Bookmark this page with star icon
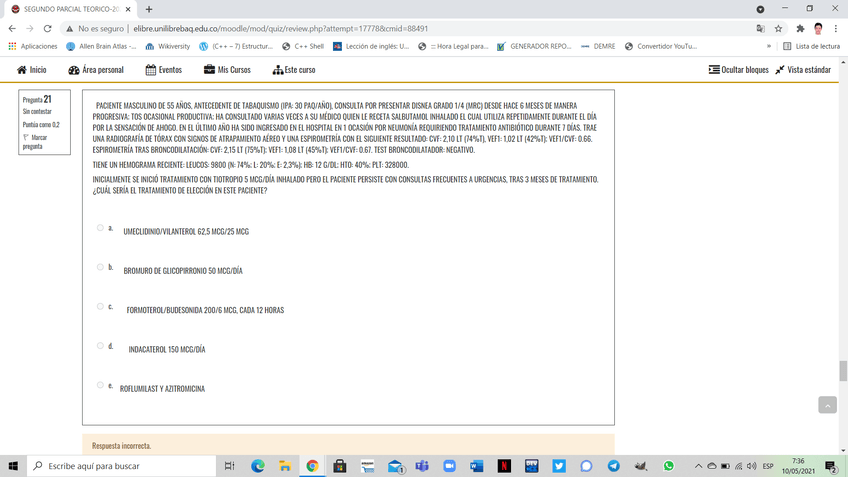Image resolution: width=848 pixels, height=477 pixels. point(778,29)
